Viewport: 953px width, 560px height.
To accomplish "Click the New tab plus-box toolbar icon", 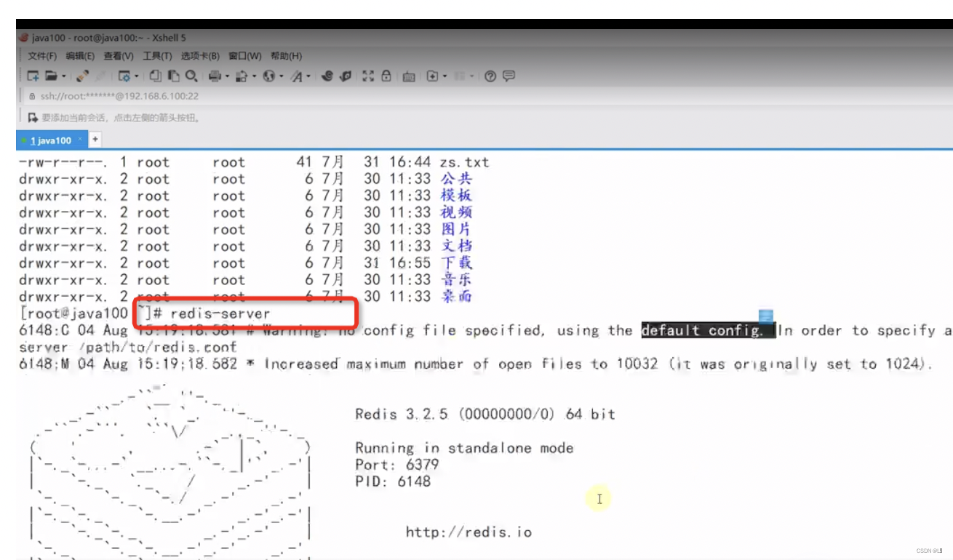I will pyautogui.click(x=432, y=76).
